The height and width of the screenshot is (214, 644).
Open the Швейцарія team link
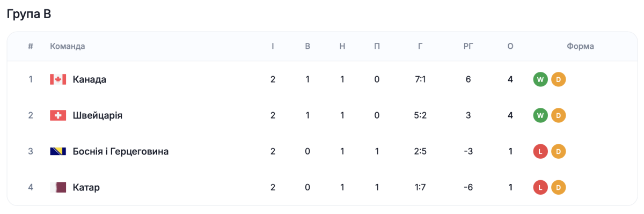(x=98, y=115)
